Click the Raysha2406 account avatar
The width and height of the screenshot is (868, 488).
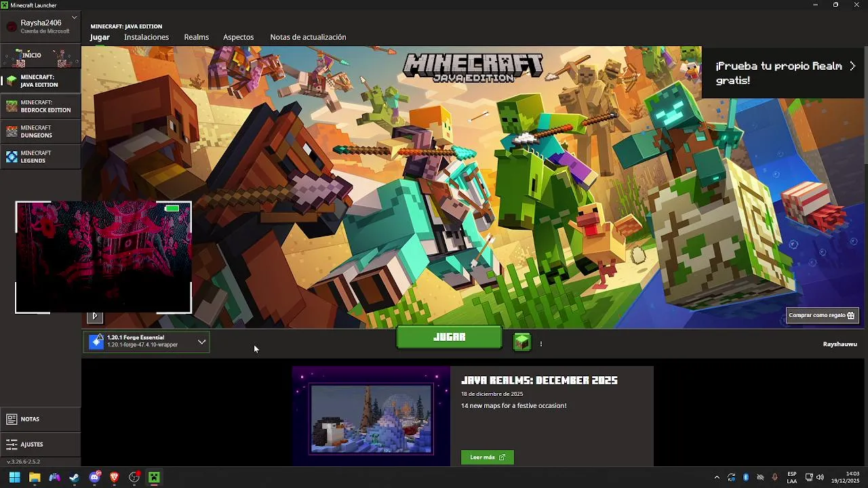(x=12, y=26)
